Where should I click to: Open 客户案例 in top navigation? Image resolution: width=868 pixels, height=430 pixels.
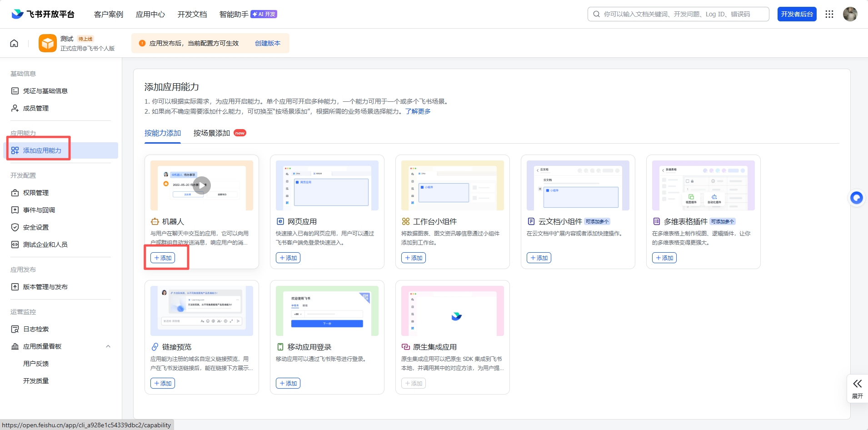coord(109,14)
